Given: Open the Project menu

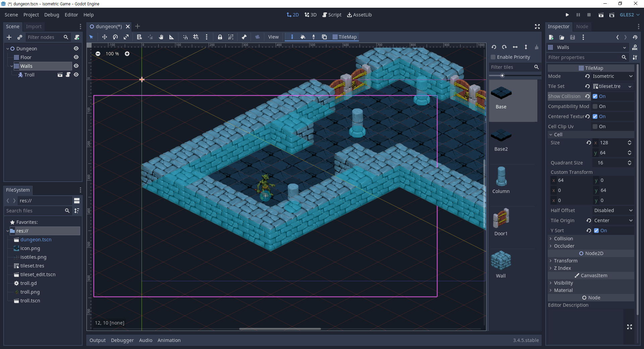Looking at the screenshot, I should 31,15.
